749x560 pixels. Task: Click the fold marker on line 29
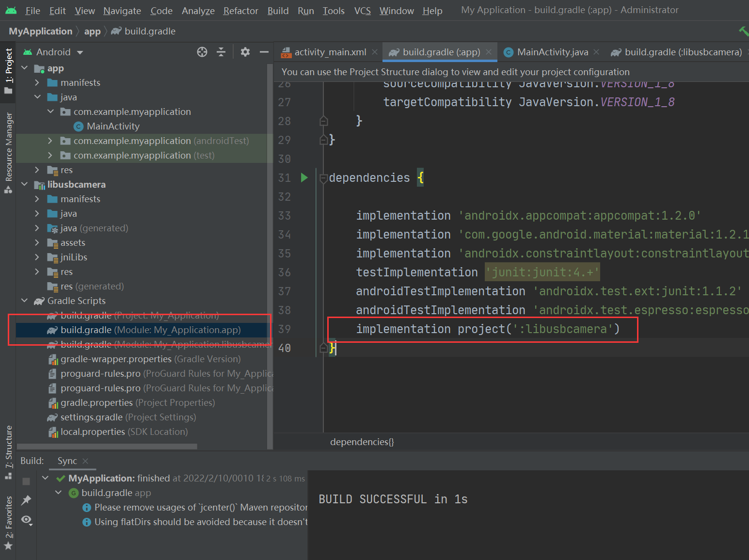point(324,140)
